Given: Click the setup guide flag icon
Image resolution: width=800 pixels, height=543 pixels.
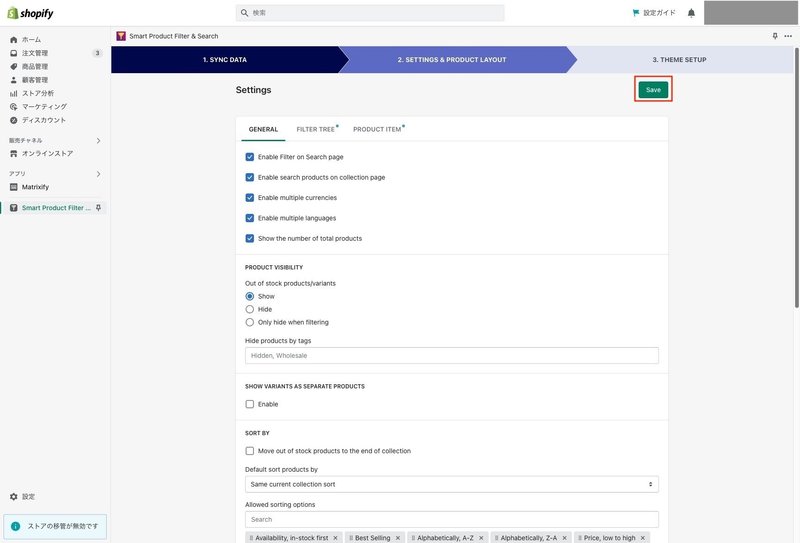Looking at the screenshot, I should (636, 13).
